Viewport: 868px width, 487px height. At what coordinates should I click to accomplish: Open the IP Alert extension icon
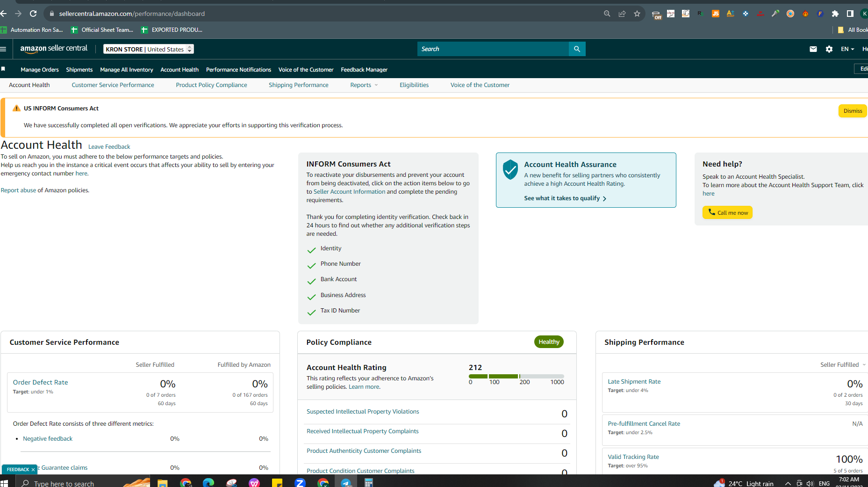760,14
